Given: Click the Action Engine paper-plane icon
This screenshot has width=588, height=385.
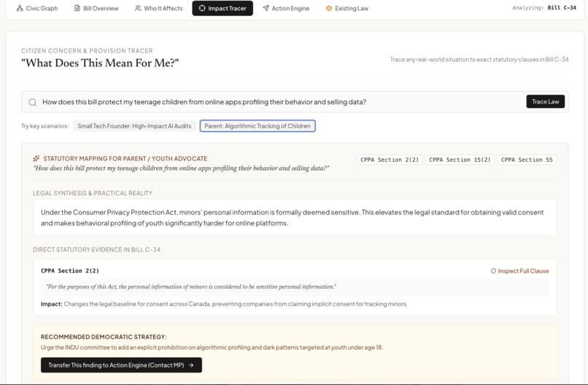Looking at the screenshot, I should [x=266, y=8].
